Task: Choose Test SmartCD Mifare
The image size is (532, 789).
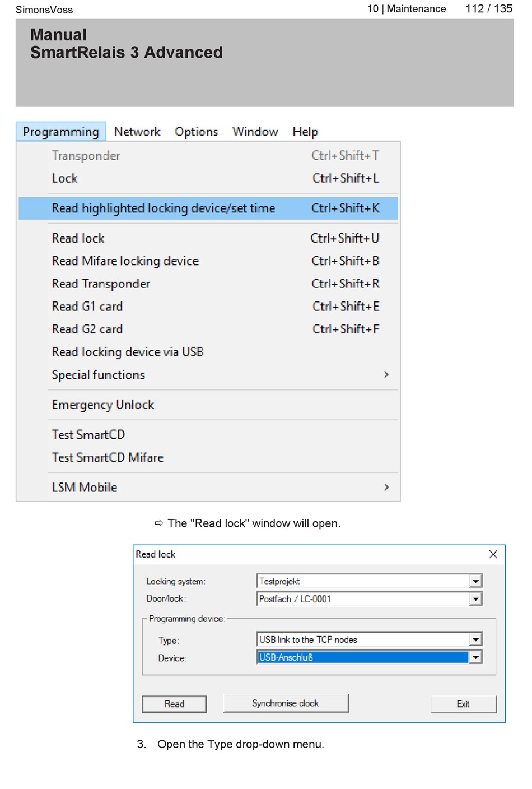Action: tap(208, 457)
